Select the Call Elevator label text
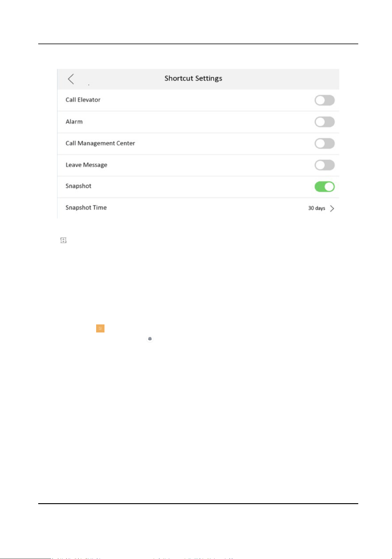The width and height of the screenshot is (392, 559). (83, 100)
